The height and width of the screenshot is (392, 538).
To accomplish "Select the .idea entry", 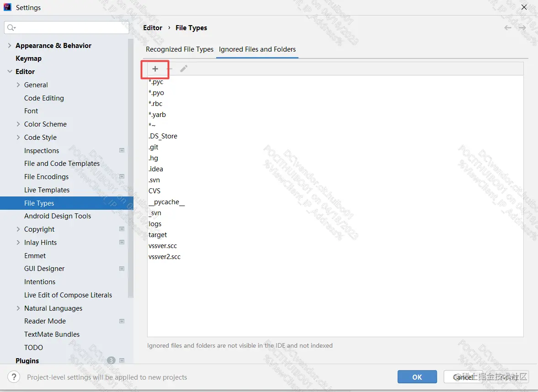I will [x=156, y=169].
